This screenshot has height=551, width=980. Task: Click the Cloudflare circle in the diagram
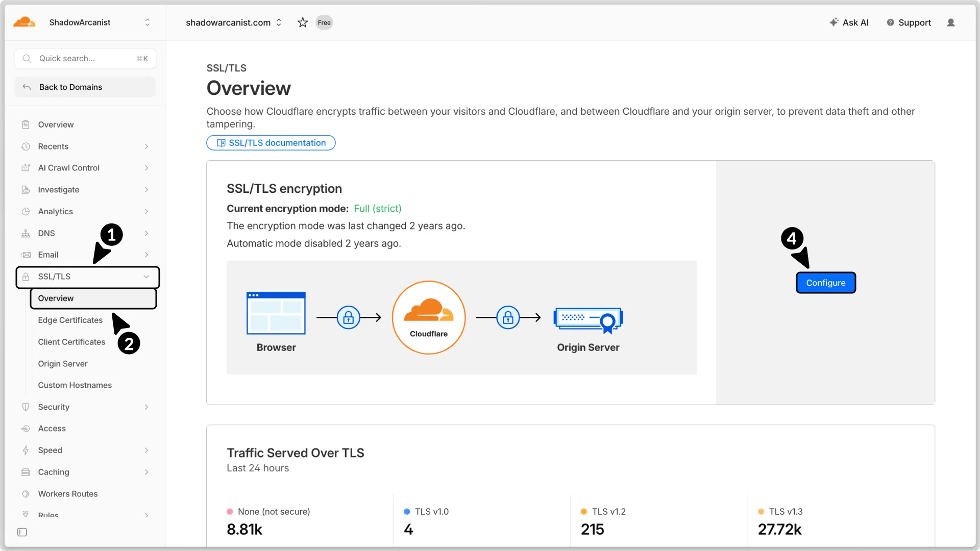coord(429,317)
